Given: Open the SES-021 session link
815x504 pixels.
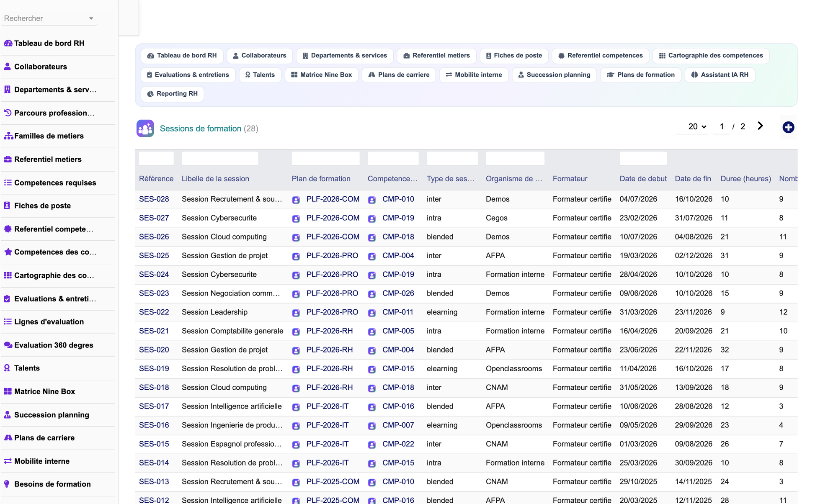Looking at the screenshot, I should [154, 331].
